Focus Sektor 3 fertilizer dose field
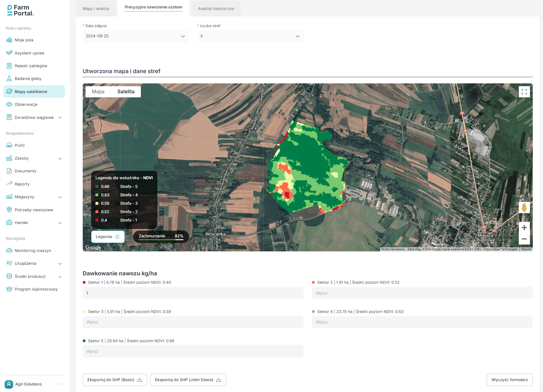This screenshot has height=392, width=543. pyautogui.click(x=193, y=322)
